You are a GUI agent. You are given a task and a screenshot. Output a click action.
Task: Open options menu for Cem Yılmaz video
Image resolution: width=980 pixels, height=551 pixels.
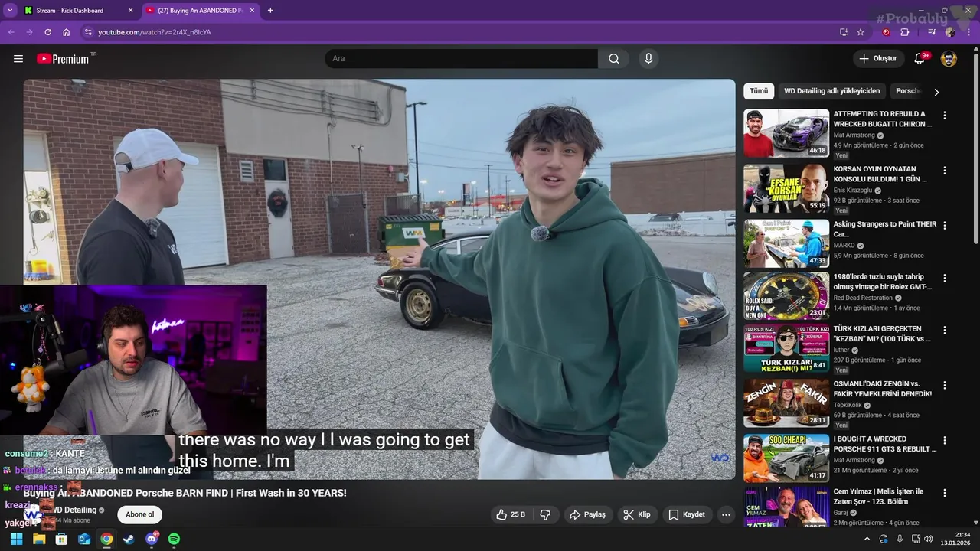[x=945, y=493]
